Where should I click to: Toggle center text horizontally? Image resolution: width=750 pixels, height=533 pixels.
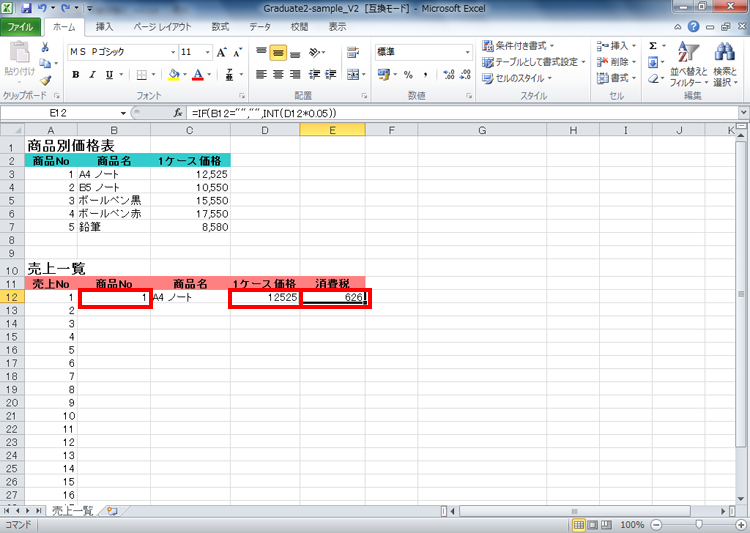click(278, 75)
